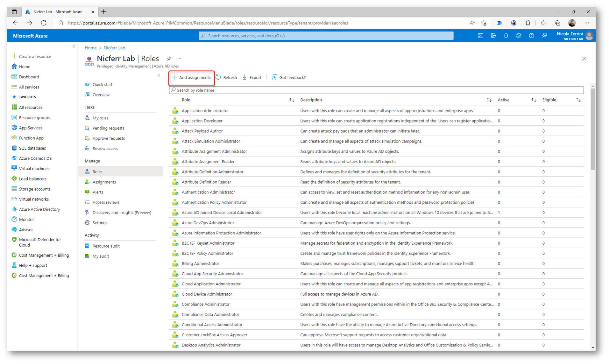Open Load balancers icon

(14, 178)
